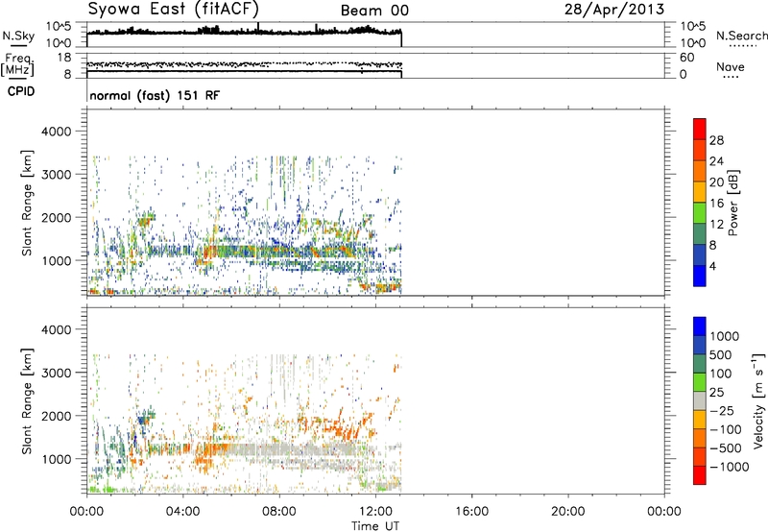Click the red top segment of Power colorbar
Image resolution: width=768 pixels, height=532 pixels.
[700, 129]
